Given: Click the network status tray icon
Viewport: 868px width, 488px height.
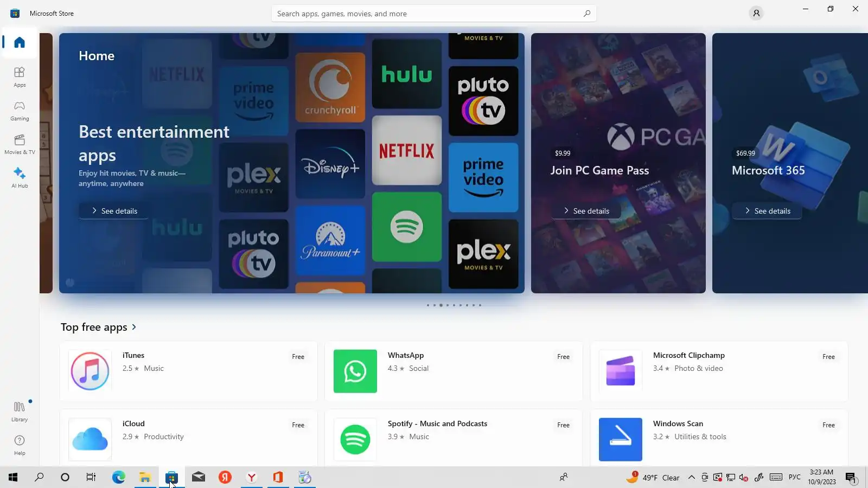Looking at the screenshot, I should tap(731, 478).
